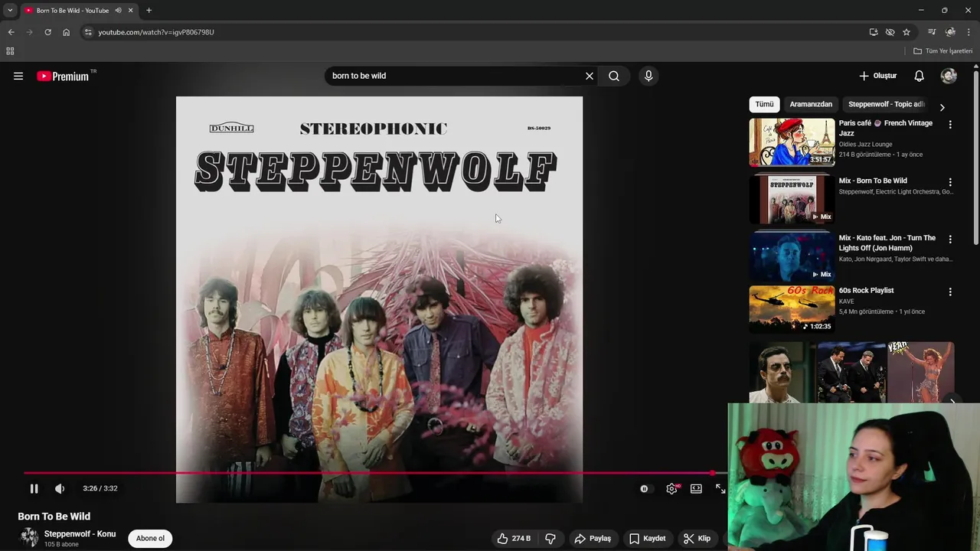This screenshot has height=551, width=980.
Task: Select the Steppenwolf - Topic filter chip
Action: click(x=886, y=104)
